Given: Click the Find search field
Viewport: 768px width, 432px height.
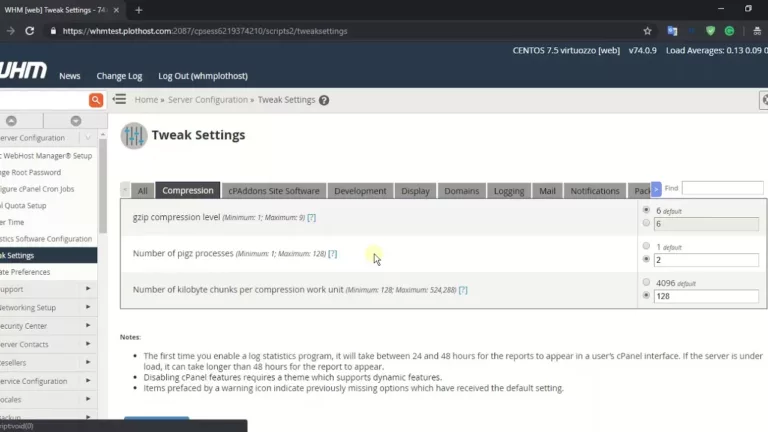Looking at the screenshot, I should click(722, 188).
